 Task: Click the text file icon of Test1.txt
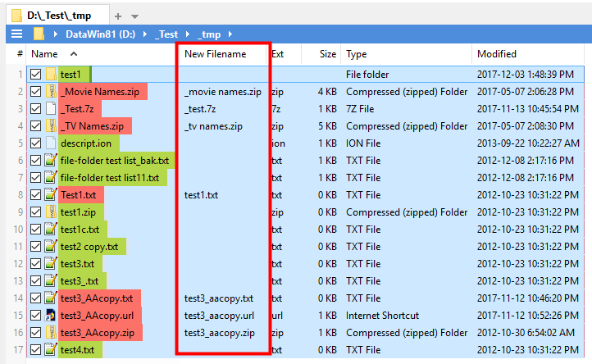(51, 195)
